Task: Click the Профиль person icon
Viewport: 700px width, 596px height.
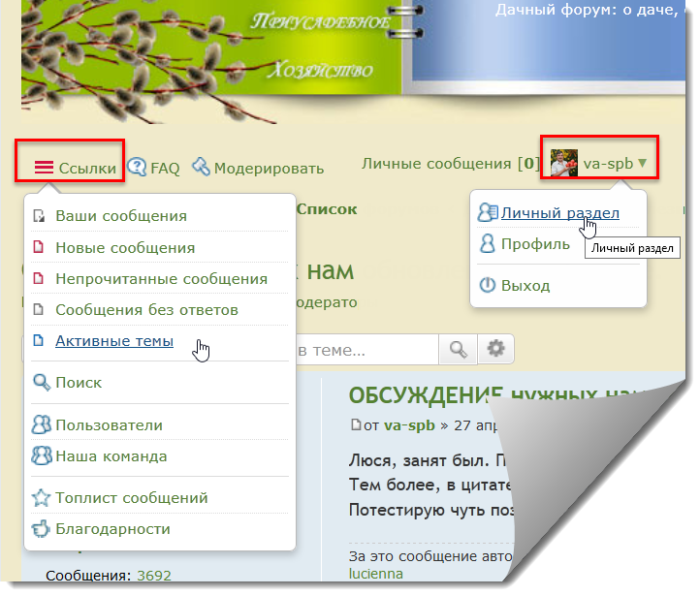Action: click(489, 244)
